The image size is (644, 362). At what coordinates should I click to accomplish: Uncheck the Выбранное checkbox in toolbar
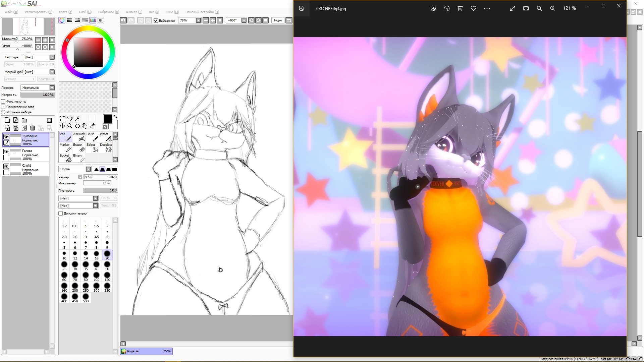156,20
